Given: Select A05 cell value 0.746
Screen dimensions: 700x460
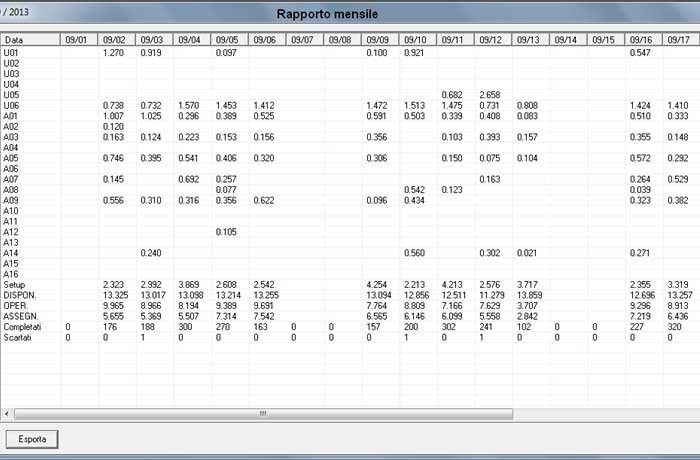Looking at the screenshot, I should pos(113,158).
